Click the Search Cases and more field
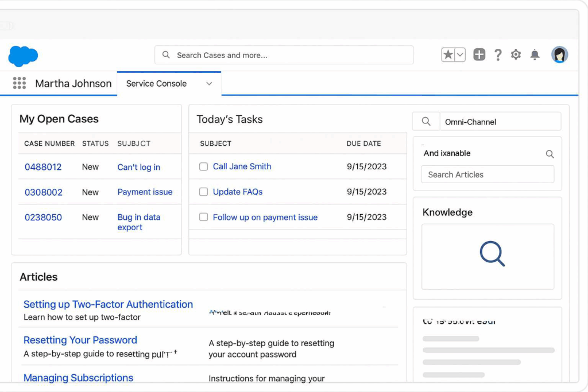Viewport: 588px width, 392px height. [284, 55]
